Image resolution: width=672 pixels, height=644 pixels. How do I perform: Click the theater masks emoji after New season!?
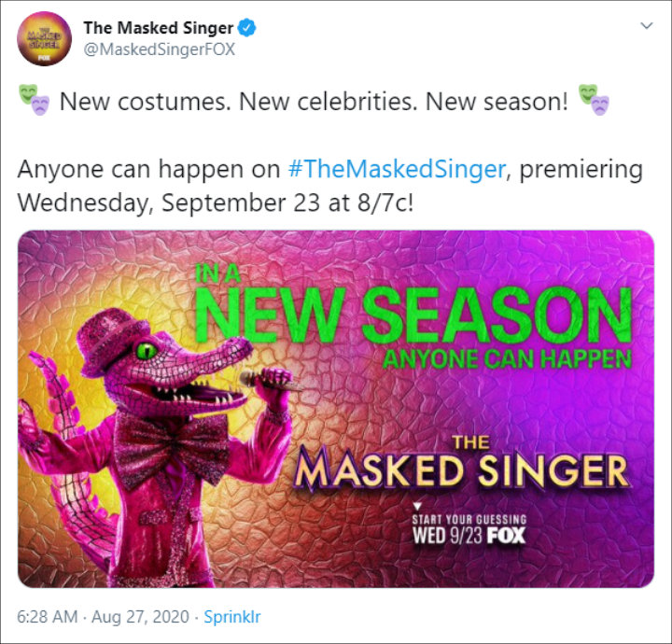(594, 100)
